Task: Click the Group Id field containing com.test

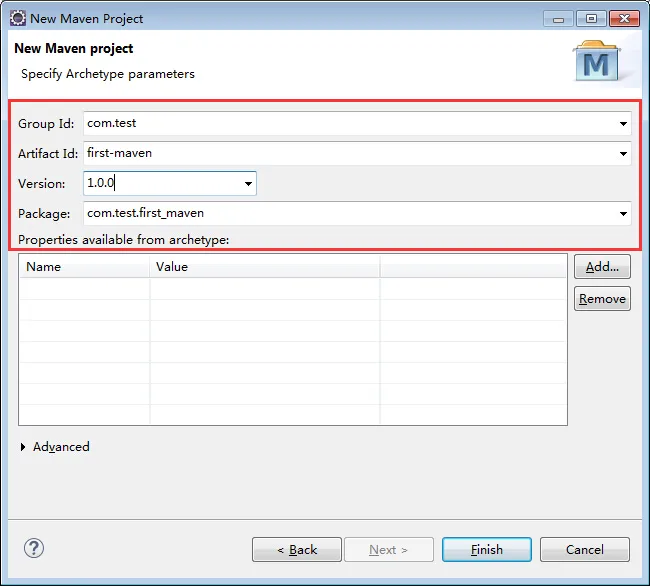Action: pyautogui.click(x=357, y=123)
